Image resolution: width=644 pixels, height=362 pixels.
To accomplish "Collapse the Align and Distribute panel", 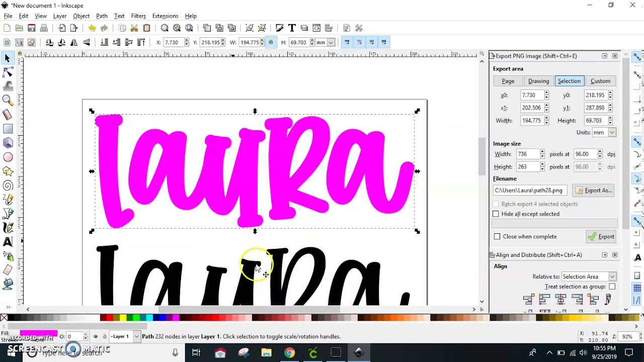I will click(604, 255).
